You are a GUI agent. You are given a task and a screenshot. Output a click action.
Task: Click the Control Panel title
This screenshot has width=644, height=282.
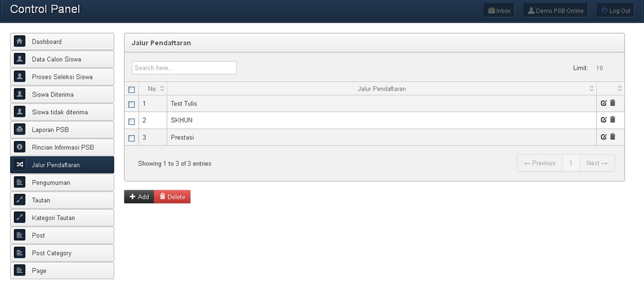click(x=45, y=9)
